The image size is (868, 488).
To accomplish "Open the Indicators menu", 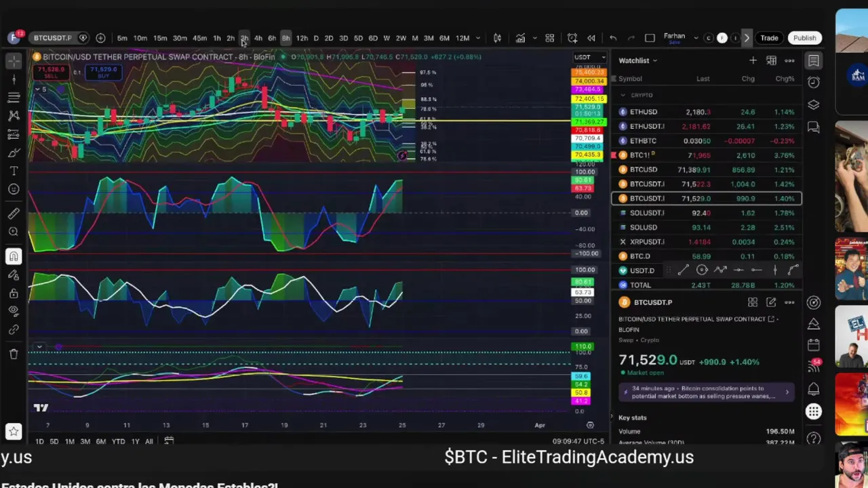I will [x=520, y=38].
